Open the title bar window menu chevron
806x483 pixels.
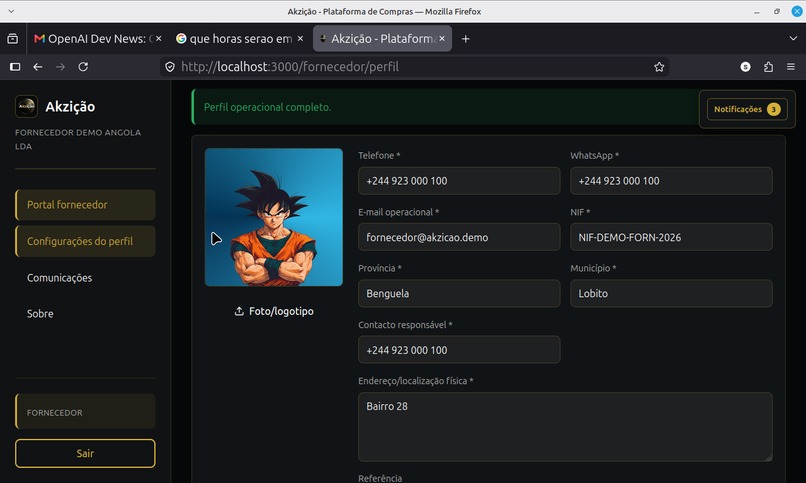tap(11, 11)
